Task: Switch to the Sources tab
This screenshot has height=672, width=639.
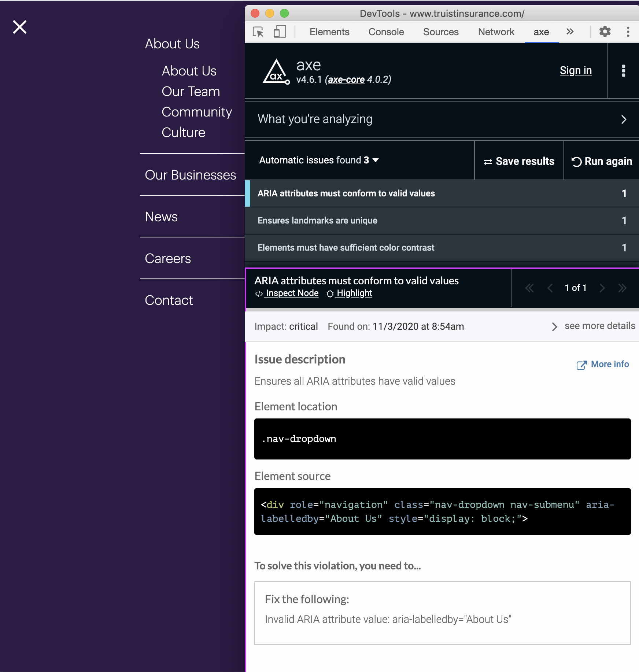Action: [441, 32]
